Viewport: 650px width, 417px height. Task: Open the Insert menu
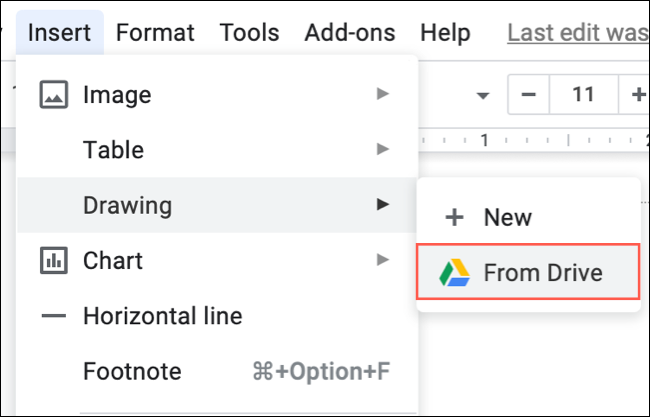[60, 32]
